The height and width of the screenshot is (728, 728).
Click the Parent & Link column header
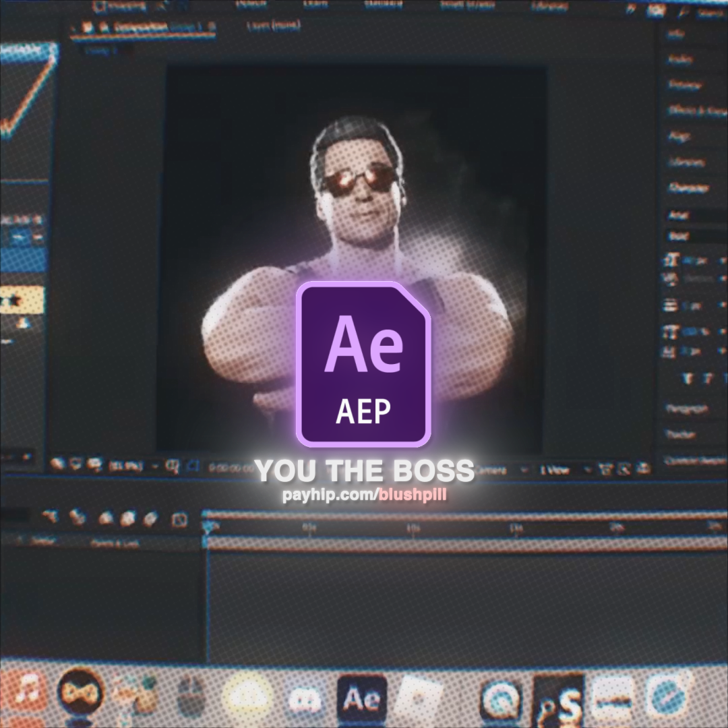tap(115, 543)
